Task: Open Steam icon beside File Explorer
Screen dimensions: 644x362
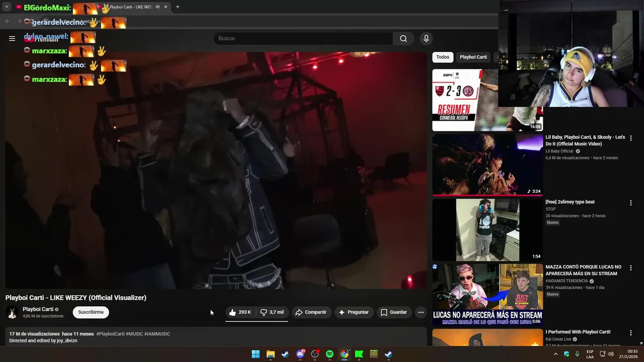Action: click(x=285, y=354)
